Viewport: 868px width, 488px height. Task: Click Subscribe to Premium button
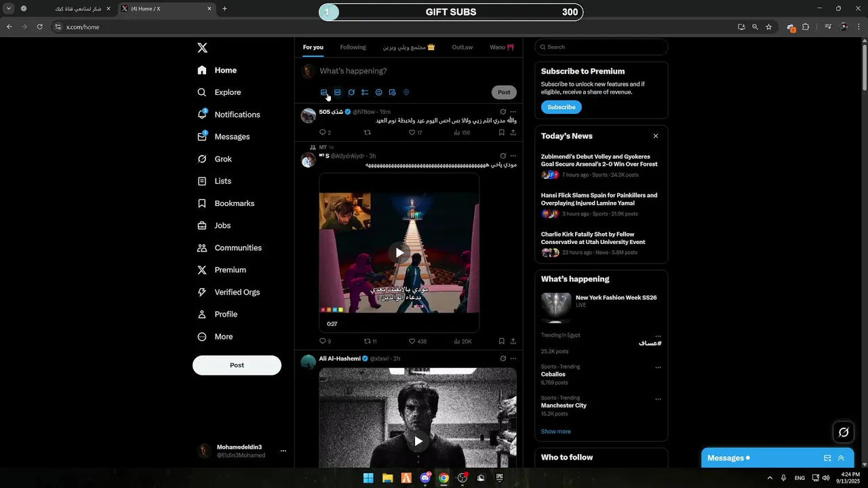point(561,107)
